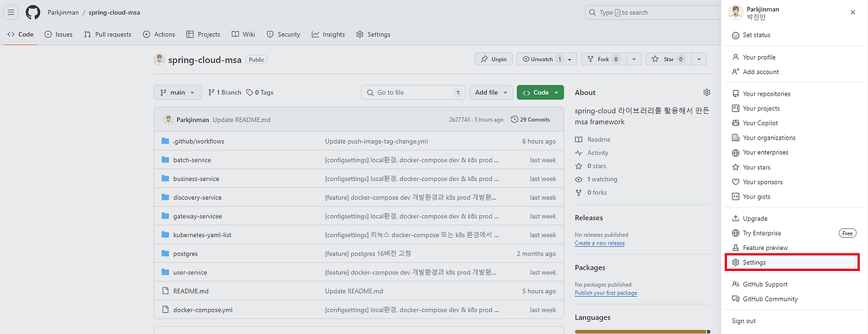Open the Security tab

pyautogui.click(x=283, y=35)
